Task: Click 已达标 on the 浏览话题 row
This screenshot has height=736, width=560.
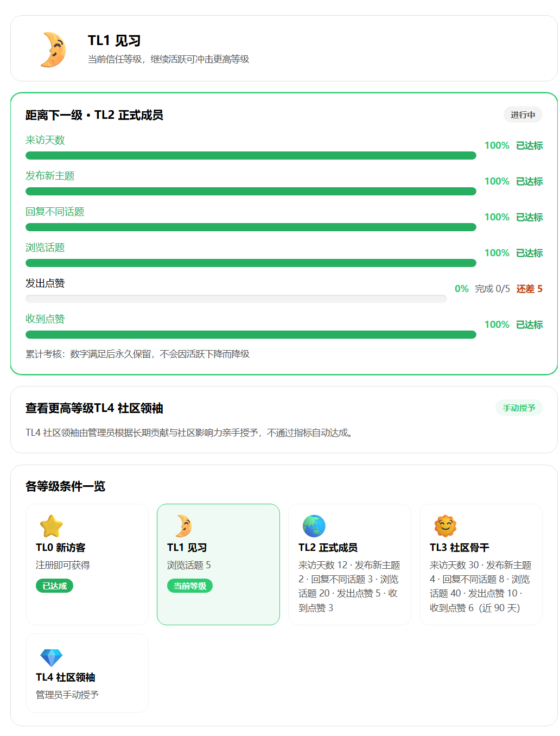Action: 530,253
